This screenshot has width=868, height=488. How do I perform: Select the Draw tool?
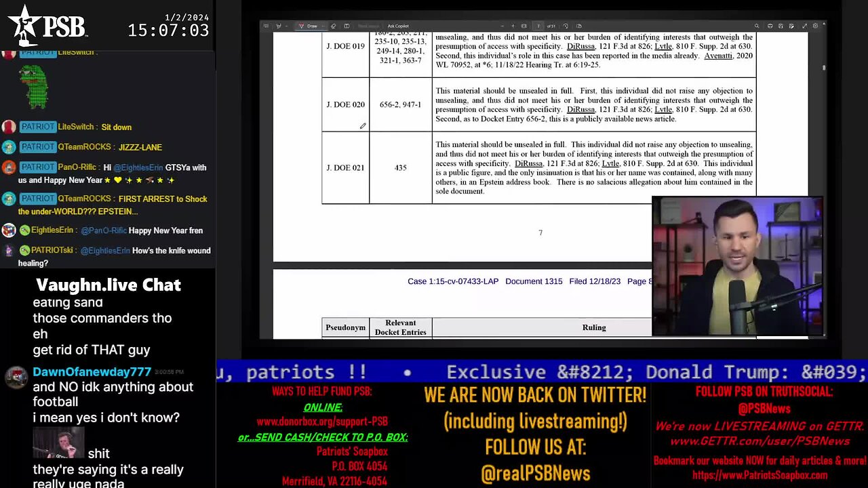[308, 26]
